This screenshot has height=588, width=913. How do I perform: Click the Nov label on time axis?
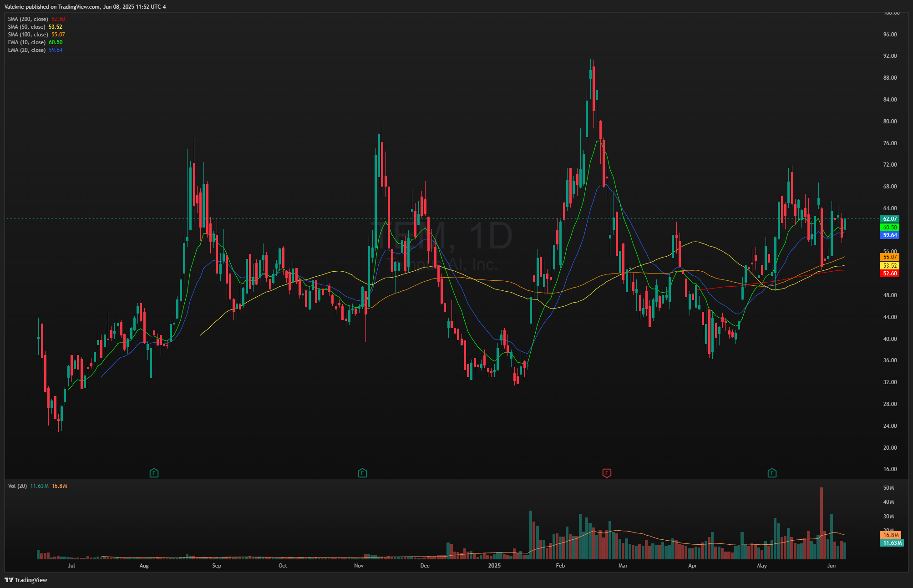pyautogui.click(x=359, y=566)
